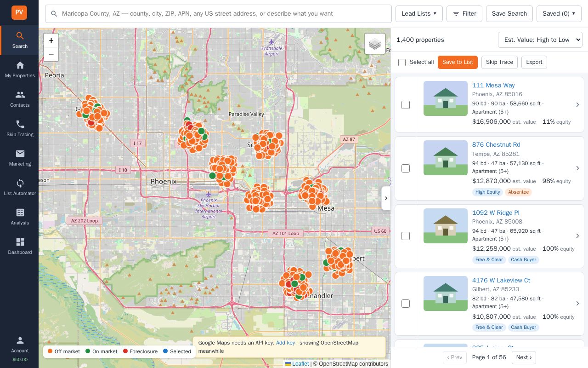Click the Foreclosure legend dot

coord(125,351)
